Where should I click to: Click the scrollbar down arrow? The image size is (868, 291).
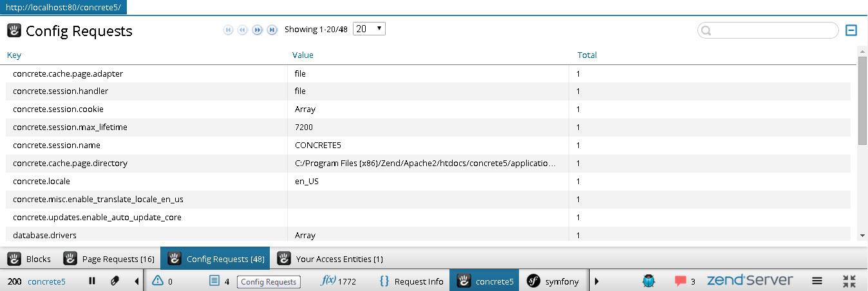point(863,236)
